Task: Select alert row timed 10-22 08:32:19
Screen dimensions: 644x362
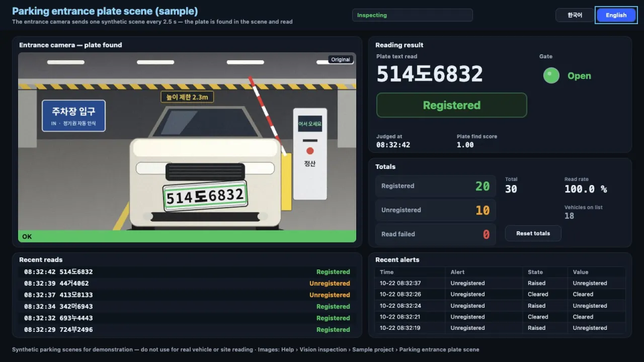Action: point(500,328)
